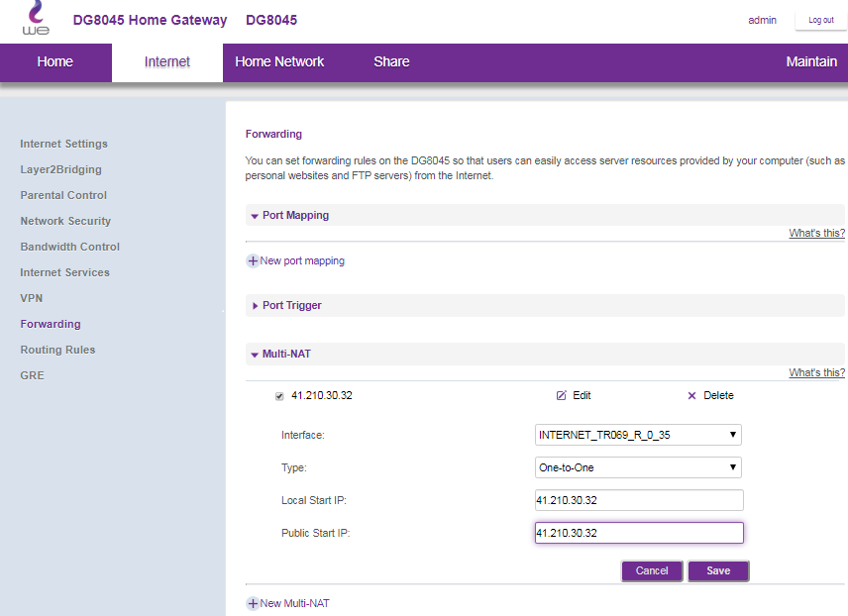Go to the Share tab
The image size is (848, 616).
(391, 62)
